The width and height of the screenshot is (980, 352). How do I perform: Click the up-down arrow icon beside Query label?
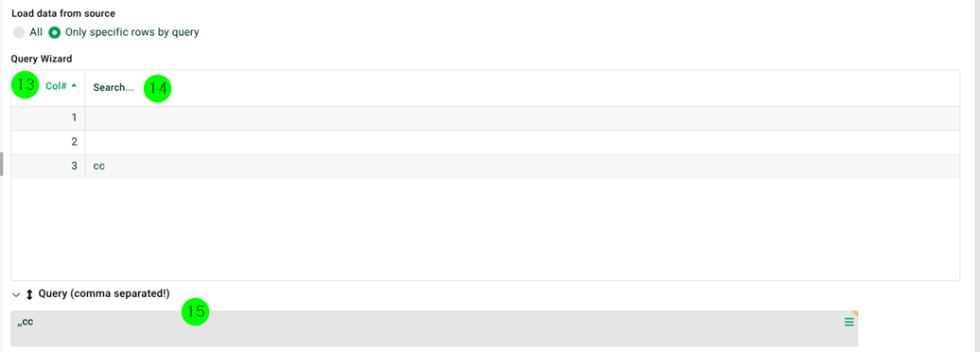[x=29, y=294]
